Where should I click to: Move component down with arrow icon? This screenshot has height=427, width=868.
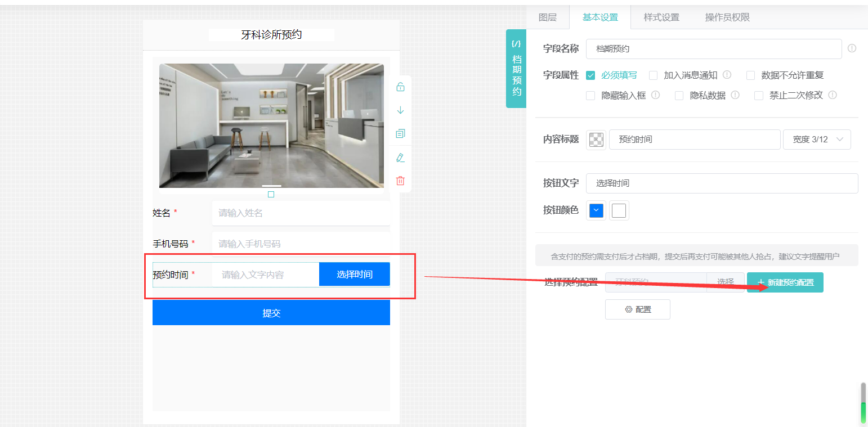tap(400, 110)
